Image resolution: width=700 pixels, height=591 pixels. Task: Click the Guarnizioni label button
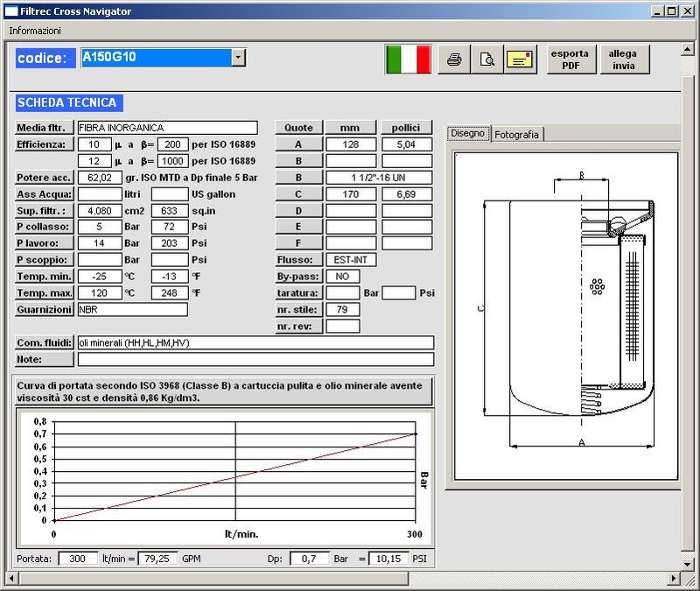point(44,310)
